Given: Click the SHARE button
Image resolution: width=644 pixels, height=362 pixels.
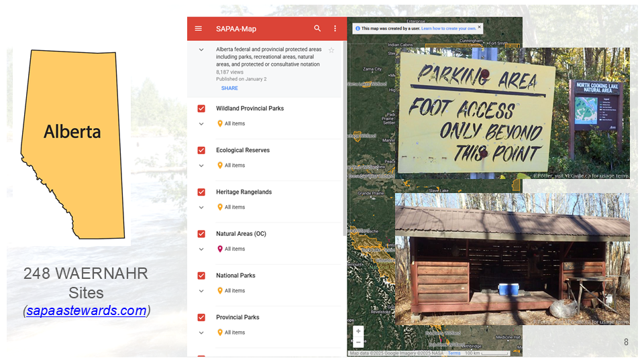Looking at the screenshot, I should [x=229, y=88].
